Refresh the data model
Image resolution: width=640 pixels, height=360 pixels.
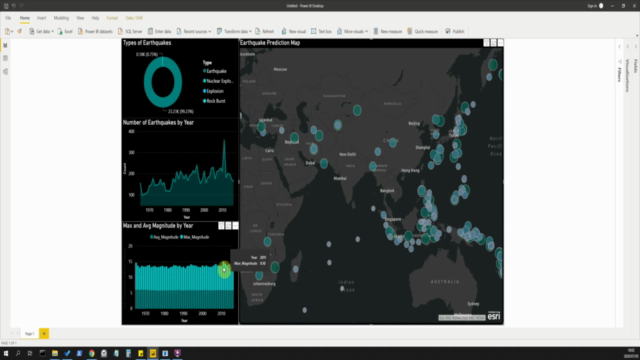tap(264, 31)
